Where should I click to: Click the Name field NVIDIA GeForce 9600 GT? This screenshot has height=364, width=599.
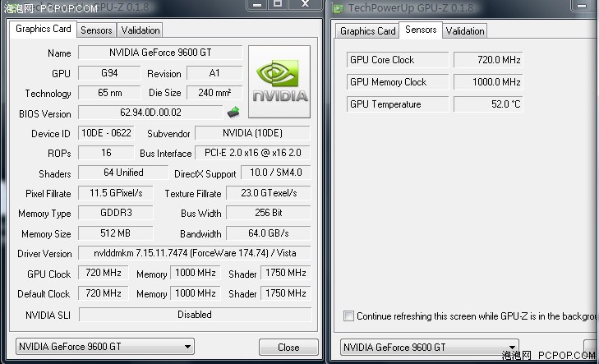tap(160, 53)
